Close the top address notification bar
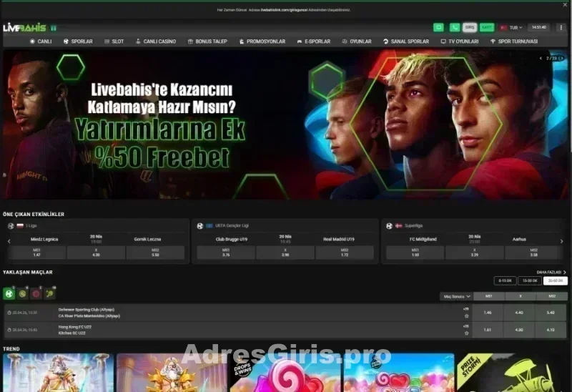Viewport: 572px width, 392px height. (x=565, y=5)
